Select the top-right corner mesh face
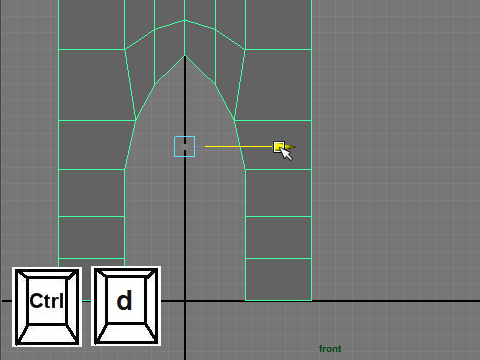 (279, 24)
